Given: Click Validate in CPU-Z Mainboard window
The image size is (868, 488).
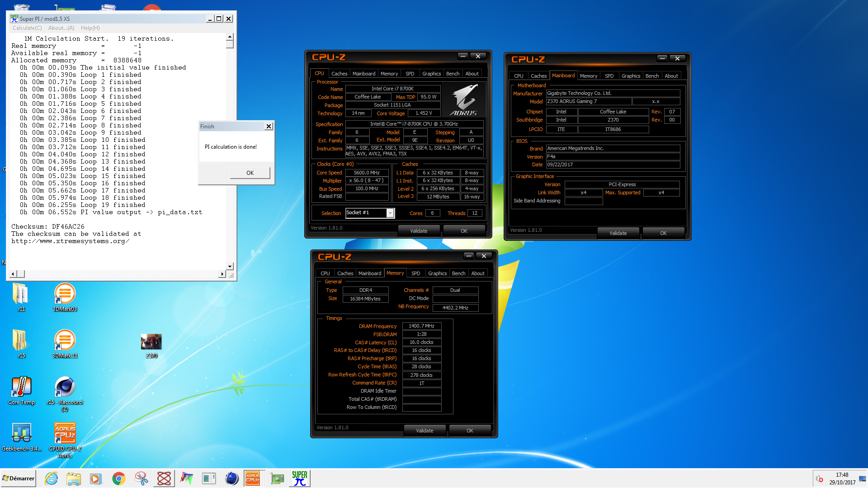Looking at the screenshot, I should (618, 233).
